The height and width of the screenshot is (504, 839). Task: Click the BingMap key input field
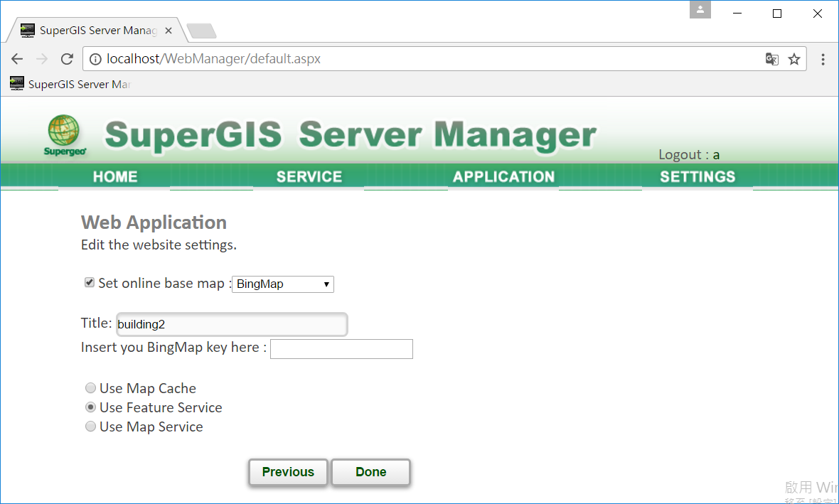[x=341, y=349]
